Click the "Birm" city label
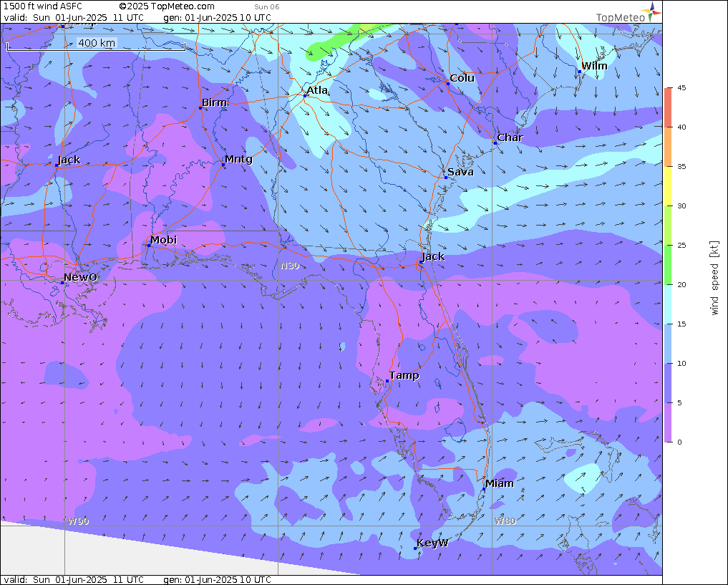Image resolution: width=728 pixels, height=585 pixels. click(214, 102)
